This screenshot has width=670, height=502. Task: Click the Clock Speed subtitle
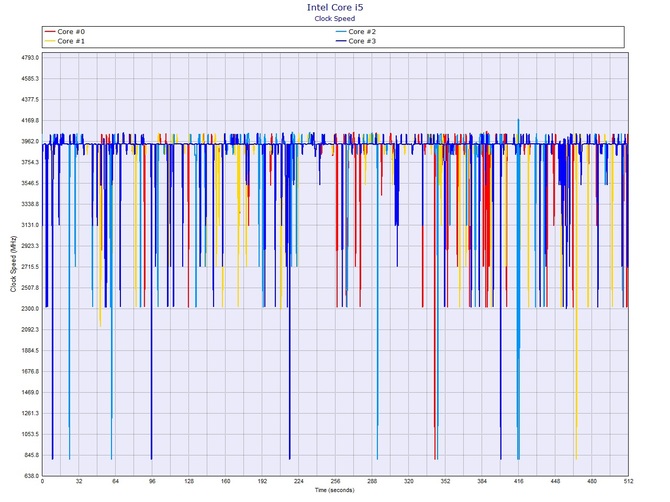coord(335,18)
